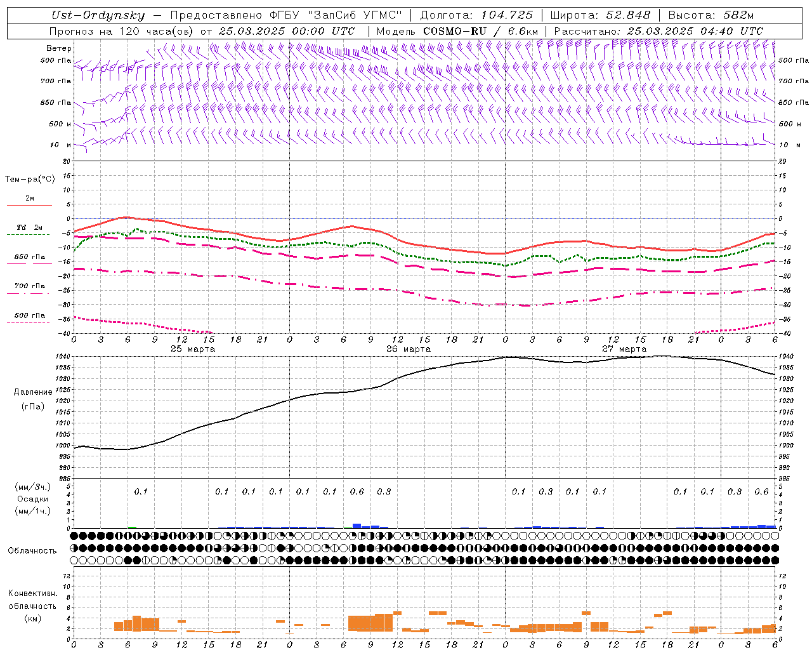812x650 pixels.
Task: Click the 'Тем-ра(°C)' temperature panel label
Action: [x=30, y=180]
